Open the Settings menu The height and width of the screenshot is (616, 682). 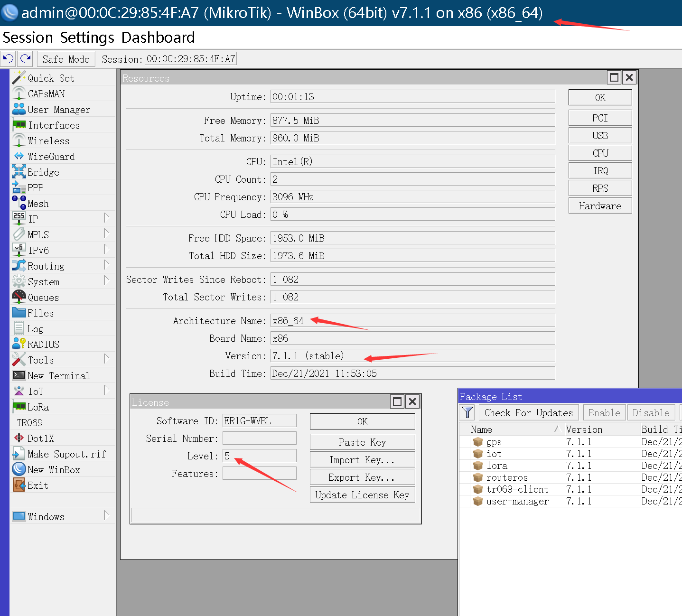(87, 37)
